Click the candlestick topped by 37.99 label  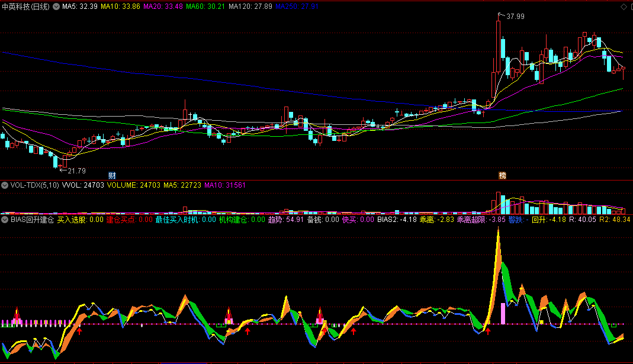click(498, 46)
